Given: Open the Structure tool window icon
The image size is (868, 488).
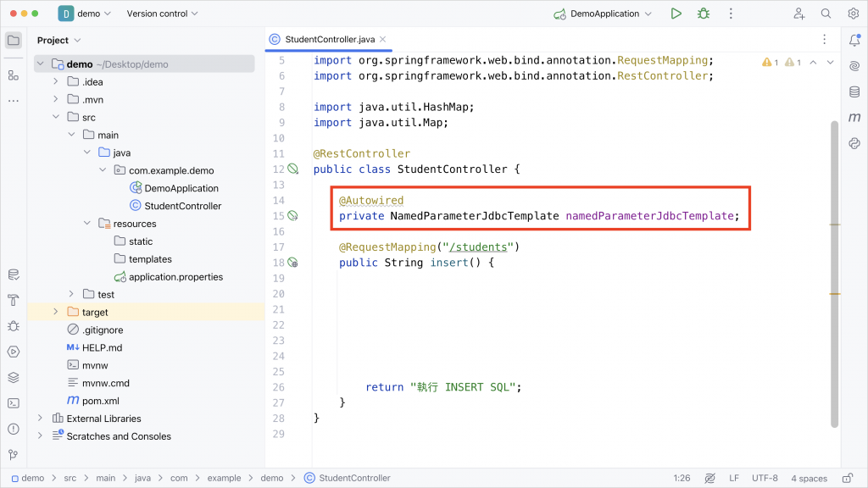Looking at the screenshot, I should click(x=14, y=75).
